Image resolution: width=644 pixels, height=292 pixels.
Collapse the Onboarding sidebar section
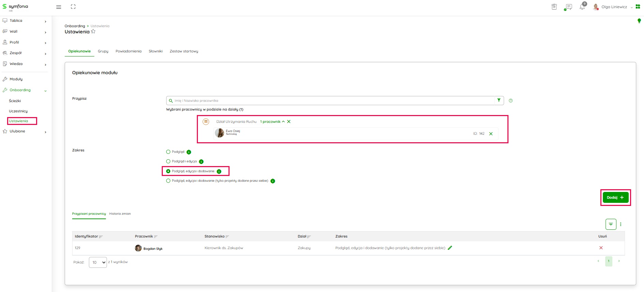[45, 91]
